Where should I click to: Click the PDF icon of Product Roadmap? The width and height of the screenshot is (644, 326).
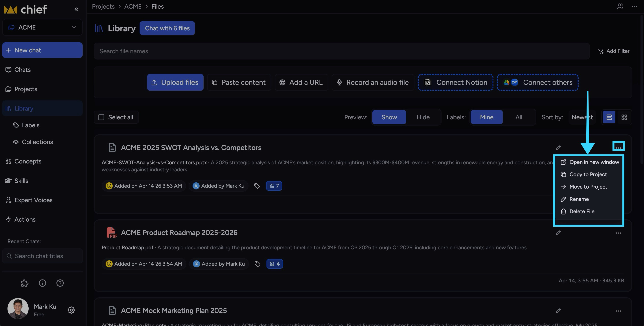click(112, 233)
